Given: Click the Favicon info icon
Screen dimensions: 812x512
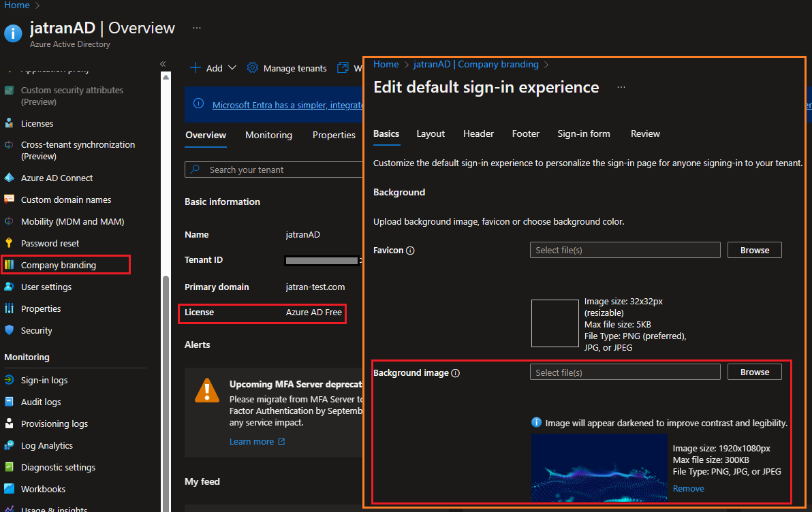Looking at the screenshot, I should [410, 251].
